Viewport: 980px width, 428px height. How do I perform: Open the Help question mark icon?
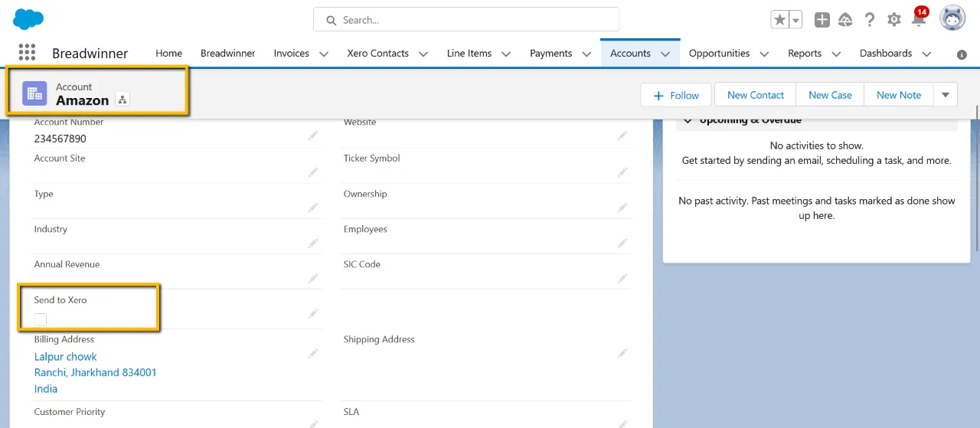[870, 20]
